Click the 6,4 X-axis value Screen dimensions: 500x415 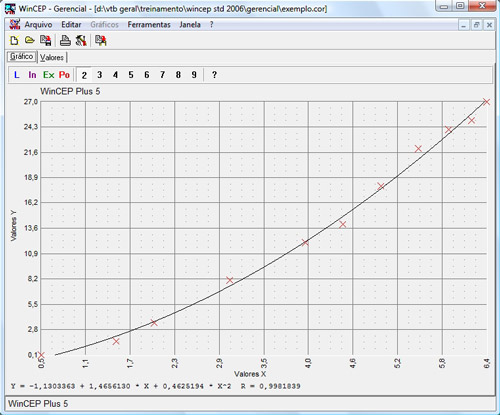(487, 363)
